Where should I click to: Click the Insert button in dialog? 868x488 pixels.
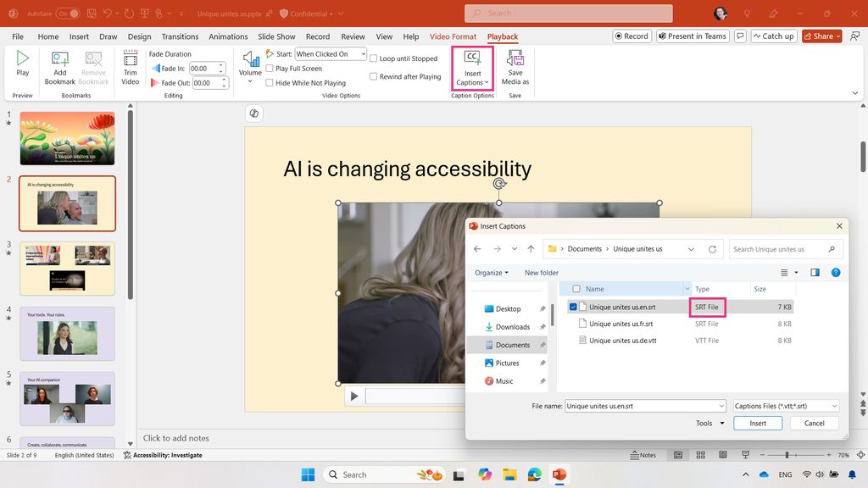(x=758, y=423)
